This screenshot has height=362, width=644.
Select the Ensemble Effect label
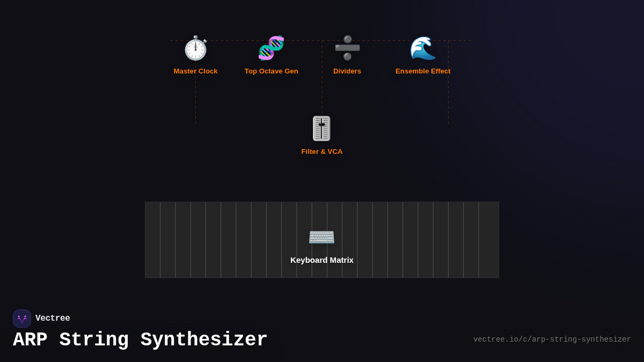[423, 71]
